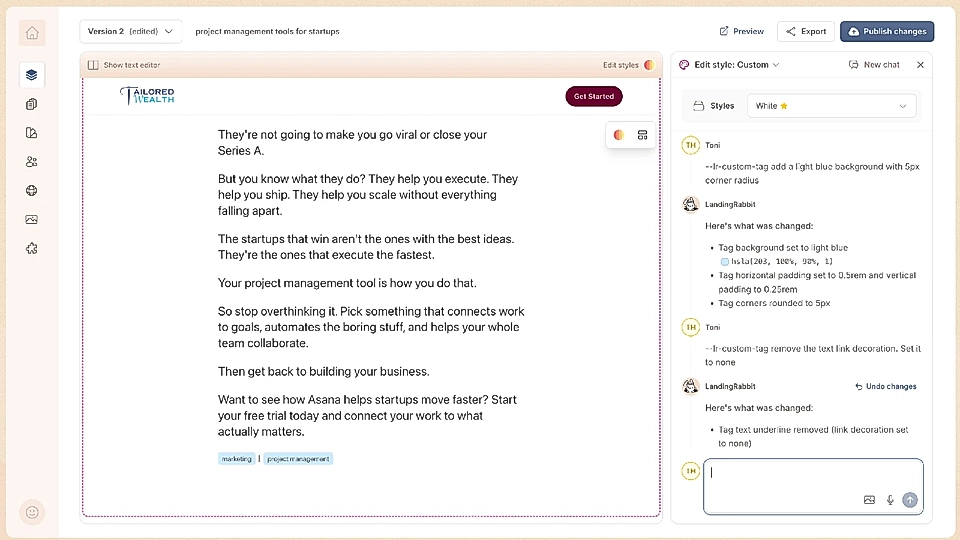
Task: Start a New chat
Action: click(x=874, y=65)
